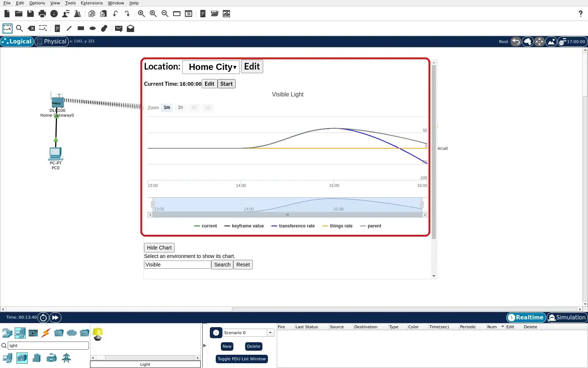The image size is (588, 368).
Task: Choose the Draw Rectangle tool
Action: (81, 28)
